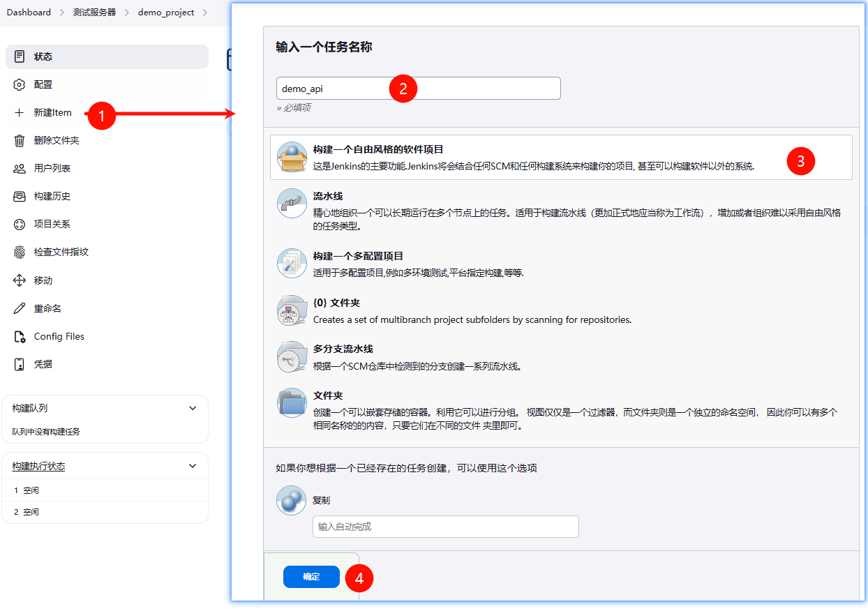The image size is (868, 611).
Task: Click the gear icon beside 配置
Action: coord(20,85)
